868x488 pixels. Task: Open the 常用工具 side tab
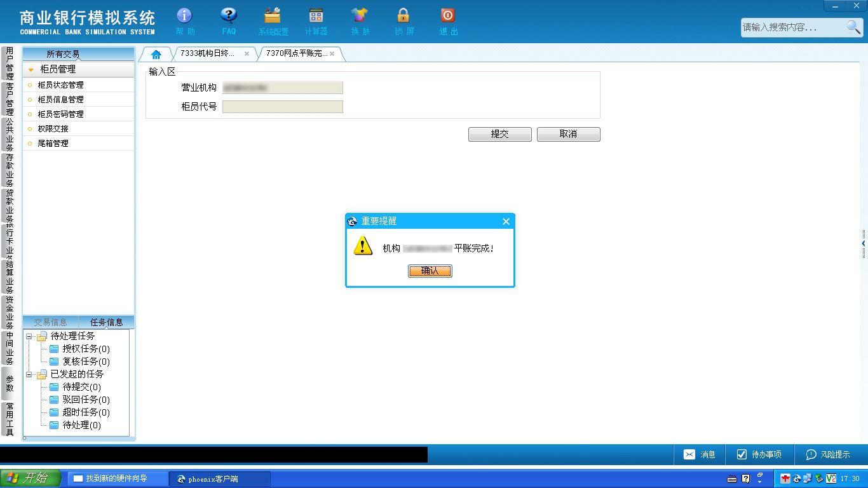(x=9, y=419)
